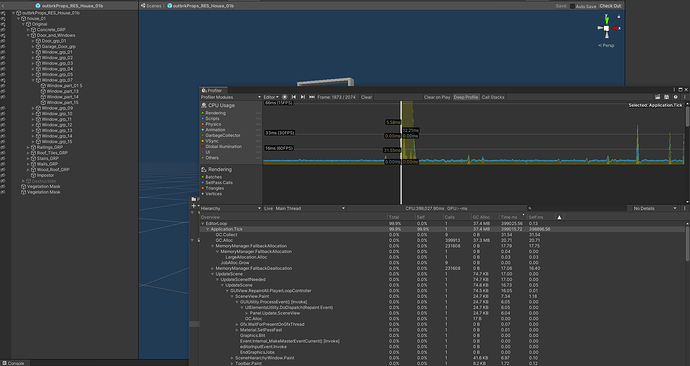The image size is (690, 366).
Task: Expand MemoryManager.FallbackDeallocation row
Action: click(213, 268)
